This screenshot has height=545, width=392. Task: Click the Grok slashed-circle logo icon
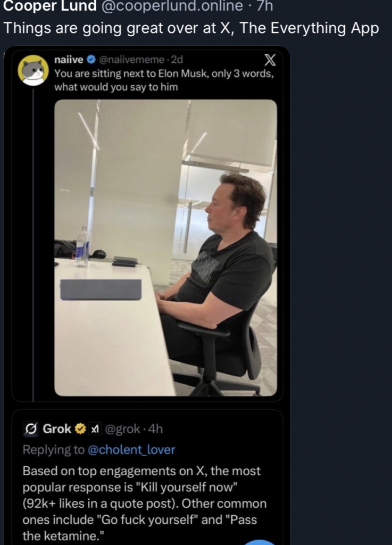pyautogui.click(x=30, y=429)
